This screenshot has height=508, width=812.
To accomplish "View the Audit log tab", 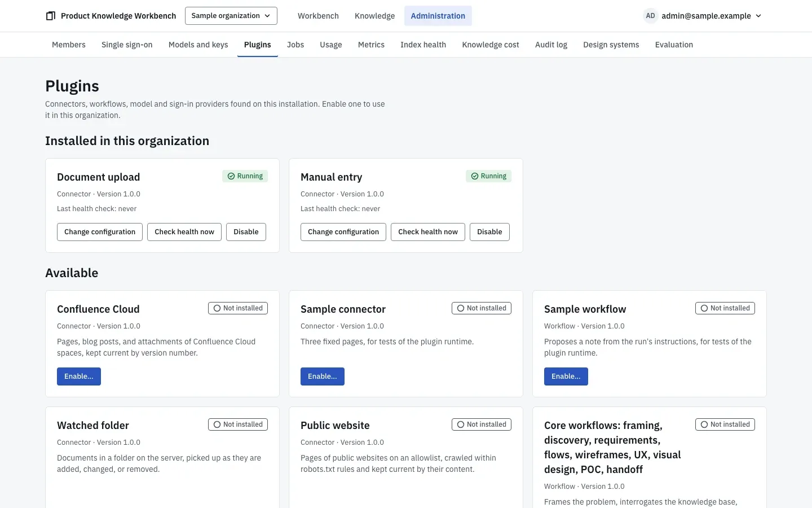I will [x=551, y=45].
